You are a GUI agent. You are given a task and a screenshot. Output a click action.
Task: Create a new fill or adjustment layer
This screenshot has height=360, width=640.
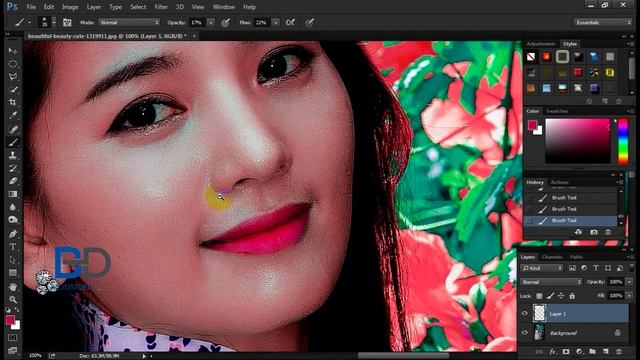pyautogui.click(x=579, y=351)
